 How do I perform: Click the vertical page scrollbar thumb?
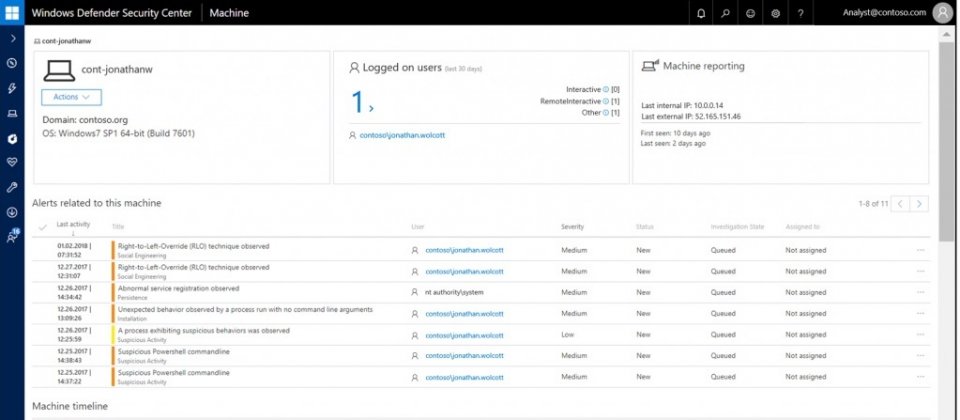click(x=945, y=143)
